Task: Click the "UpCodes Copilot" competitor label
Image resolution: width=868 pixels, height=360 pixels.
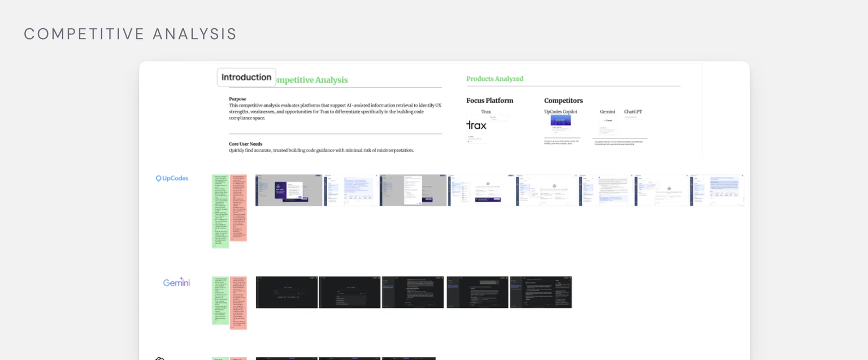Action: click(561, 111)
